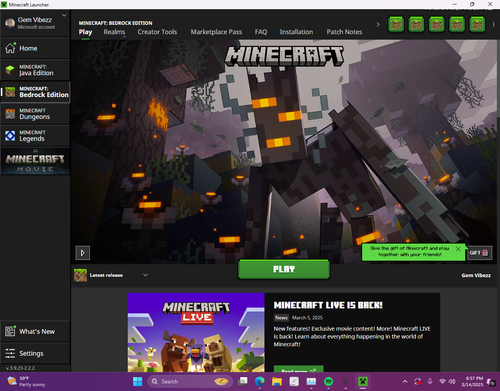Open the Minecraft Movie banner
The image size is (500, 391).
(x=35, y=161)
